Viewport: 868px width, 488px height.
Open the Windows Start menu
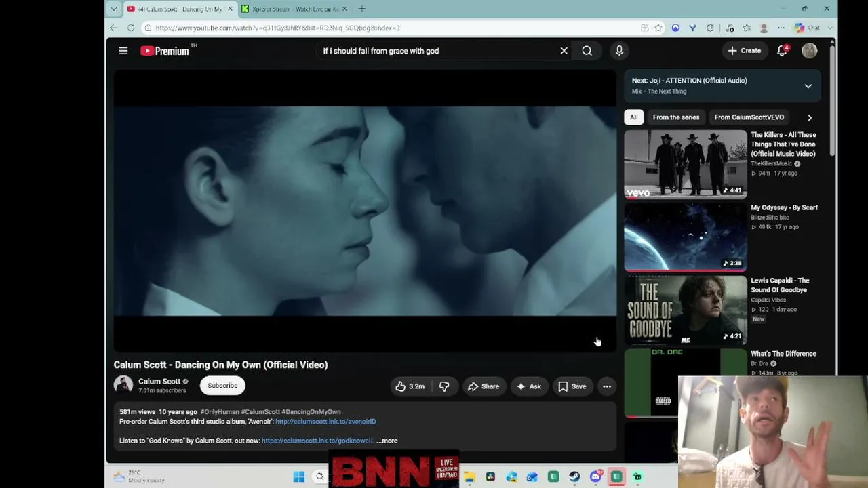(299, 476)
